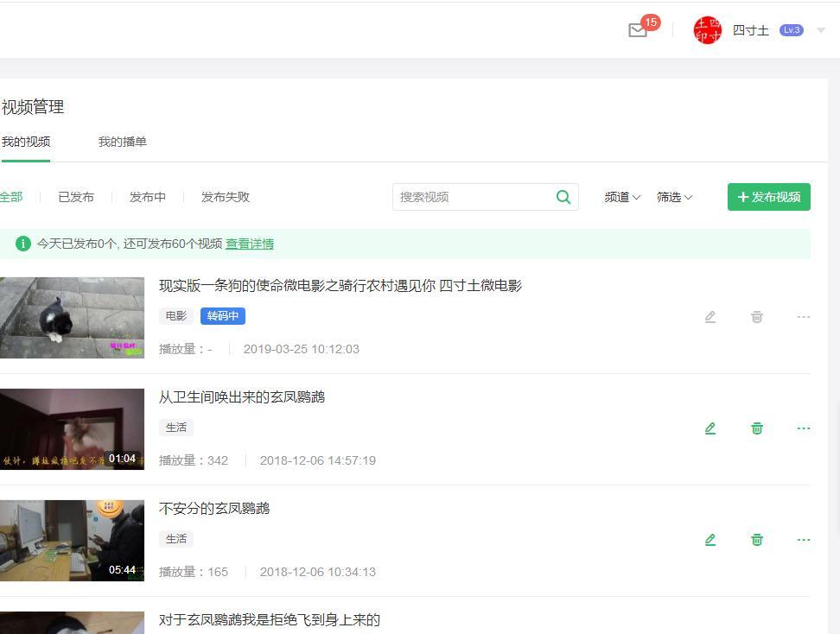Image resolution: width=840 pixels, height=634 pixels.
Task: Switch to the 我的播单 tab
Action: point(122,142)
